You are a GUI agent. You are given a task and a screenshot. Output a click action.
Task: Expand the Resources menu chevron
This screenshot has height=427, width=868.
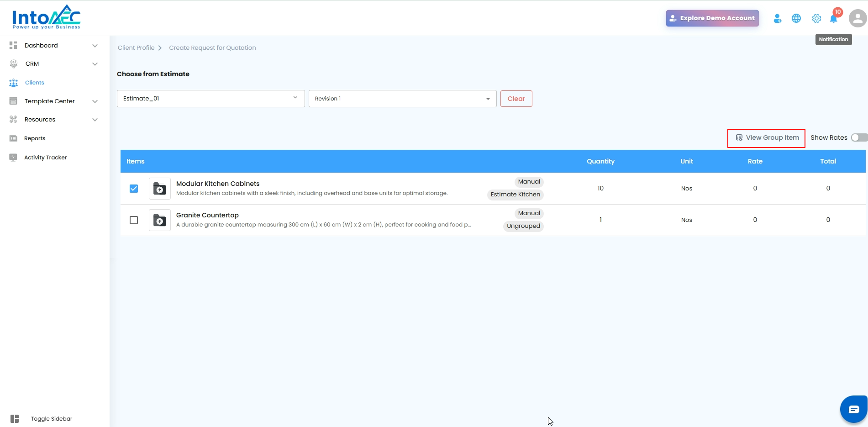95,120
